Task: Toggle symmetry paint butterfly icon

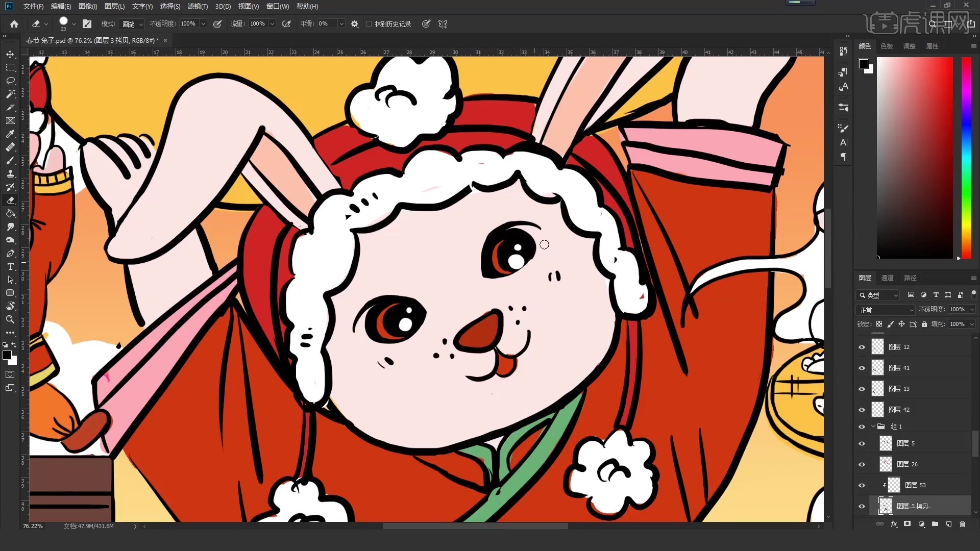Action: click(443, 24)
